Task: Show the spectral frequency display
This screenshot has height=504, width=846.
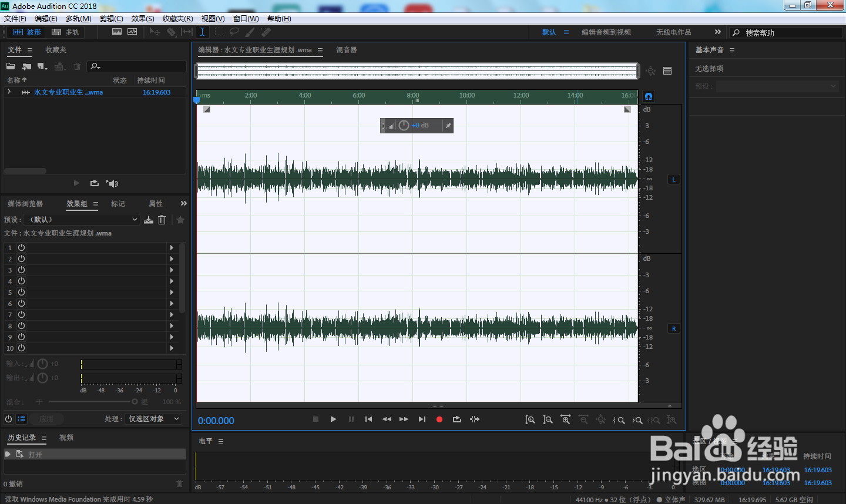Action: coord(117,32)
